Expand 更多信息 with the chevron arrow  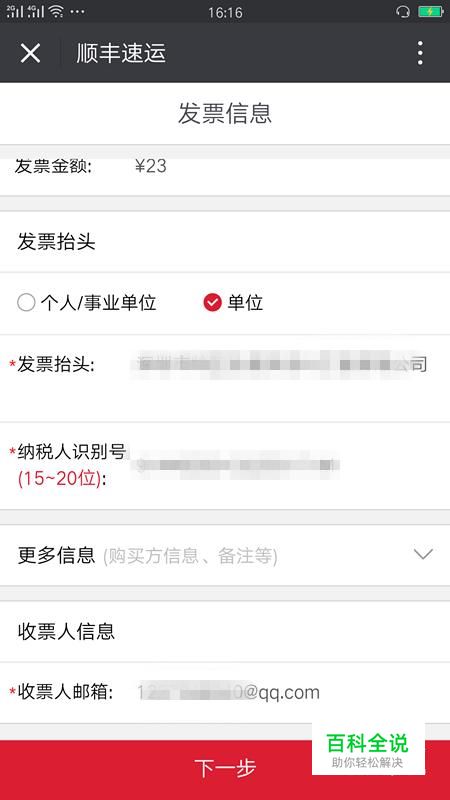(423, 554)
